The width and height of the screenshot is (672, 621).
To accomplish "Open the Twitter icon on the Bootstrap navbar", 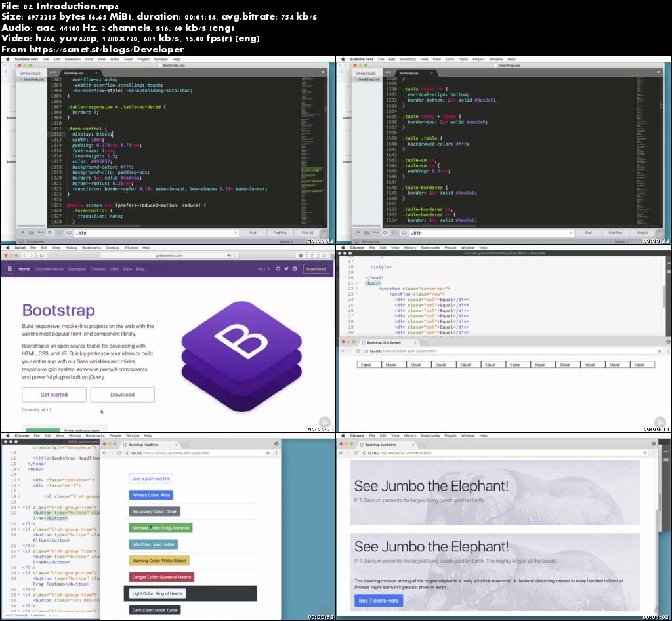I will [x=286, y=269].
